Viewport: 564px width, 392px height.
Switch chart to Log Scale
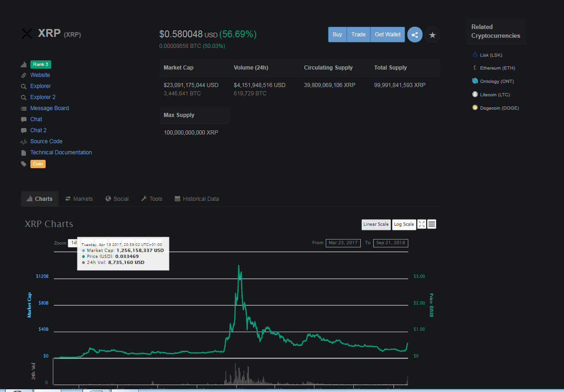click(404, 224)
